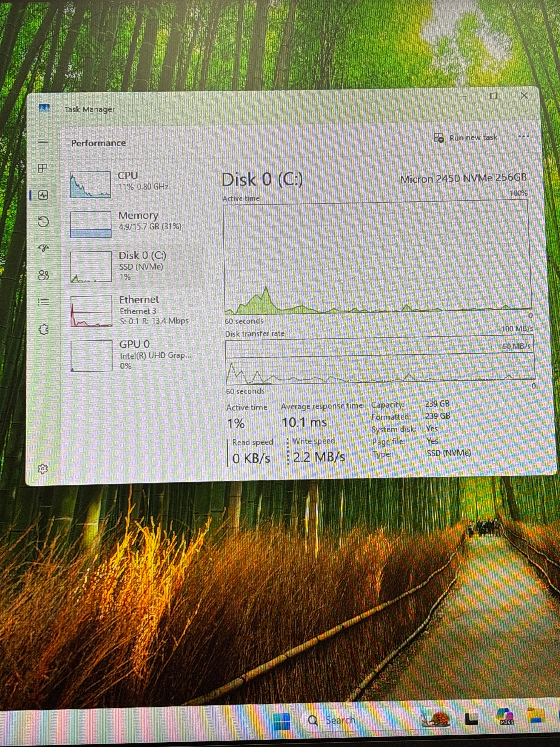Open the Startup apps page icon

(x=43, y=248)
